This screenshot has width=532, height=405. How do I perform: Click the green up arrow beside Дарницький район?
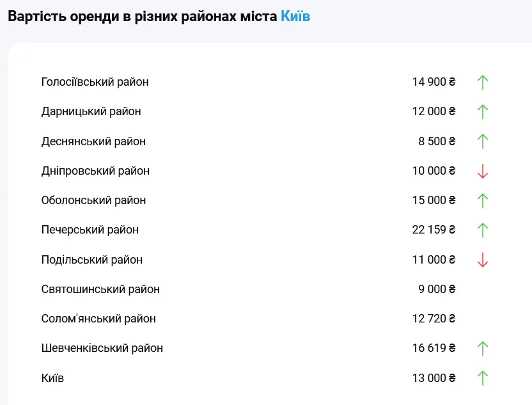point(483,111)
